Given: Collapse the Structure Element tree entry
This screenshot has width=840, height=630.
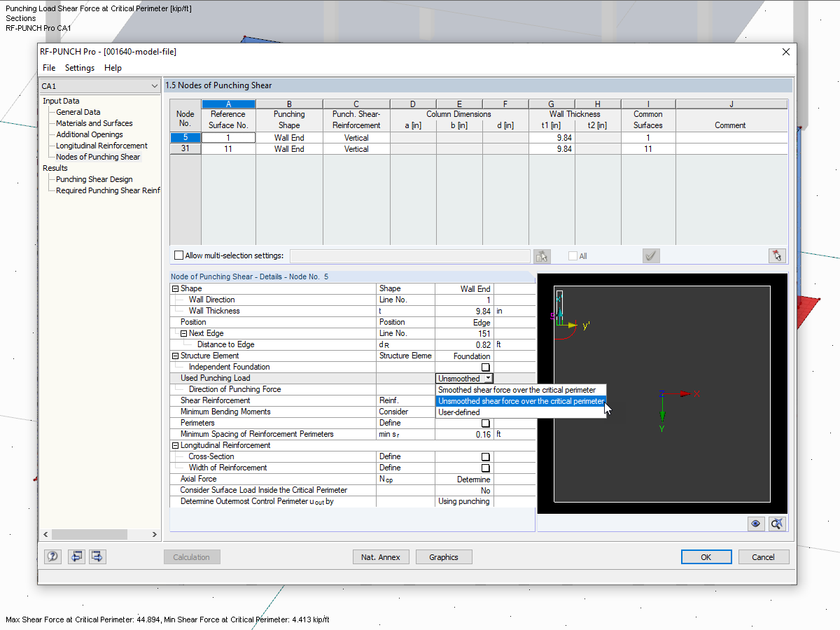Looking at the screenshot, I should coord(175,356).
